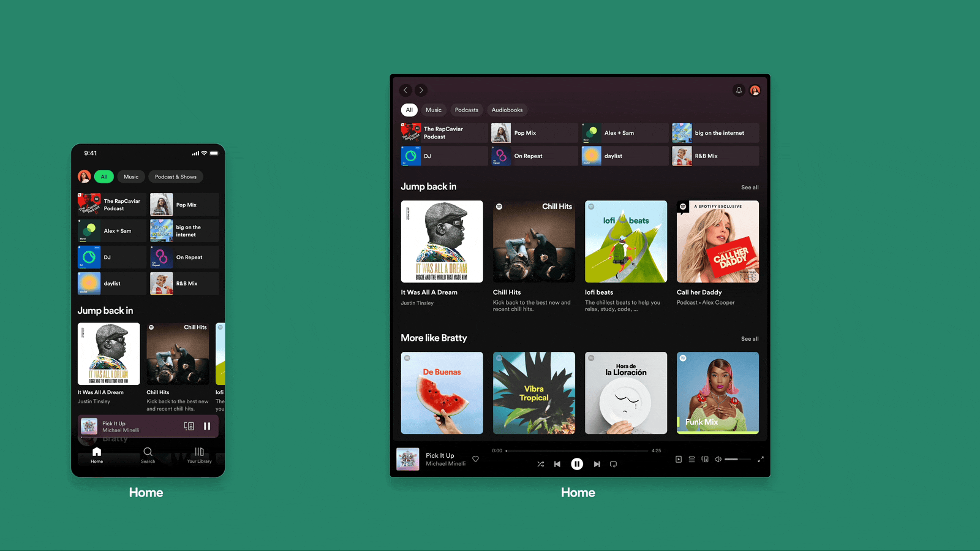The image size is (980, 551).
Task: Open big on the internet tile on desktop
Action: tap(715, 133)
